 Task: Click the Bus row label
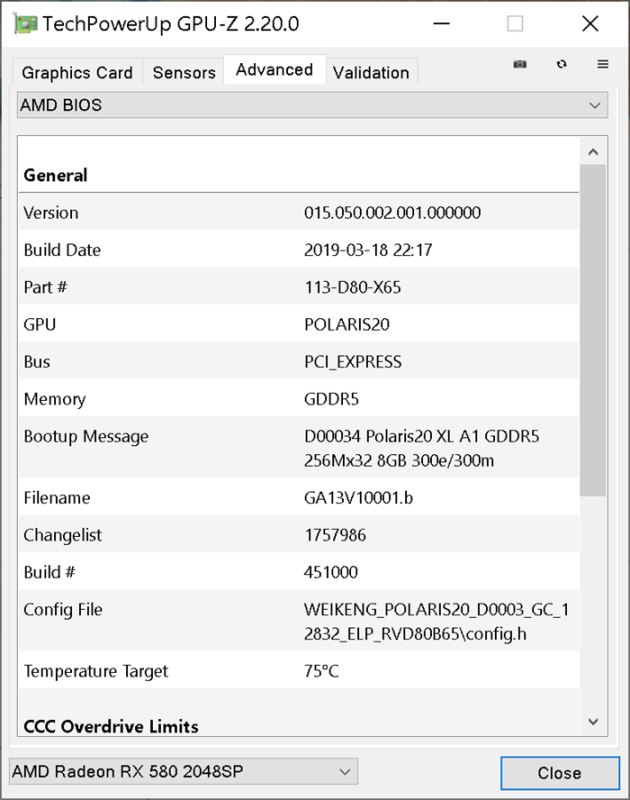click(37, 362)
